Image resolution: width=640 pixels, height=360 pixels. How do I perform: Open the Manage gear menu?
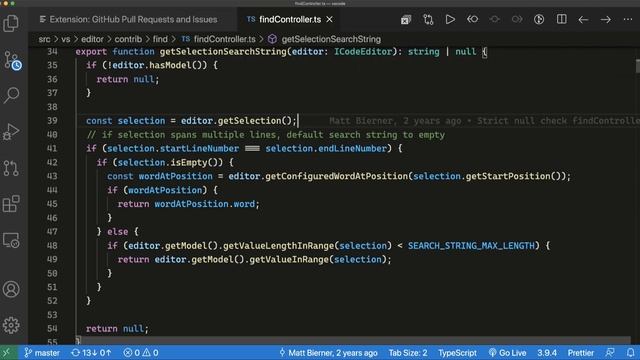[x=11, y=325]
